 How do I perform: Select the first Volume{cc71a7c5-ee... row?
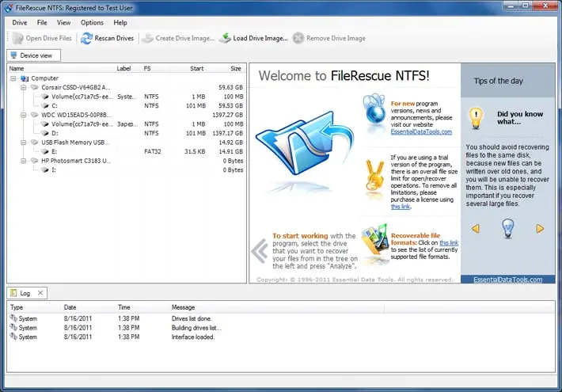(x=126, y=97)
